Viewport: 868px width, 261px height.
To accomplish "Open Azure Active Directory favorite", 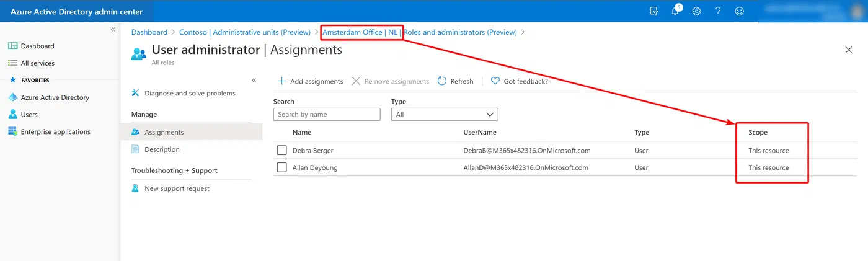I will pos(55,97).
